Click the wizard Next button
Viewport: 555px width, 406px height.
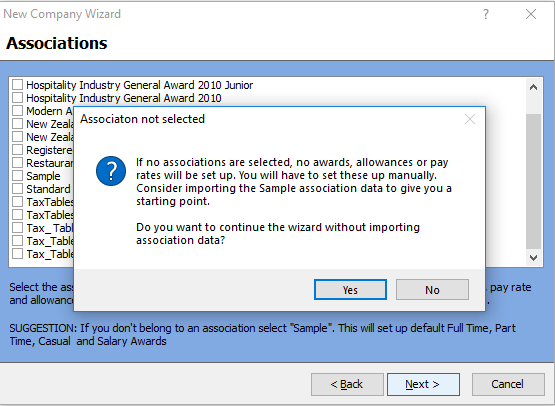pos(423,384)
